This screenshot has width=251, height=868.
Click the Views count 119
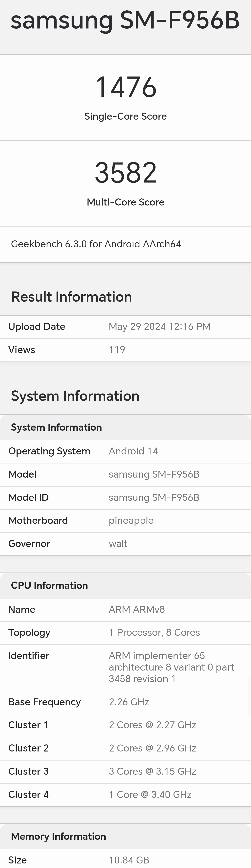117,350
